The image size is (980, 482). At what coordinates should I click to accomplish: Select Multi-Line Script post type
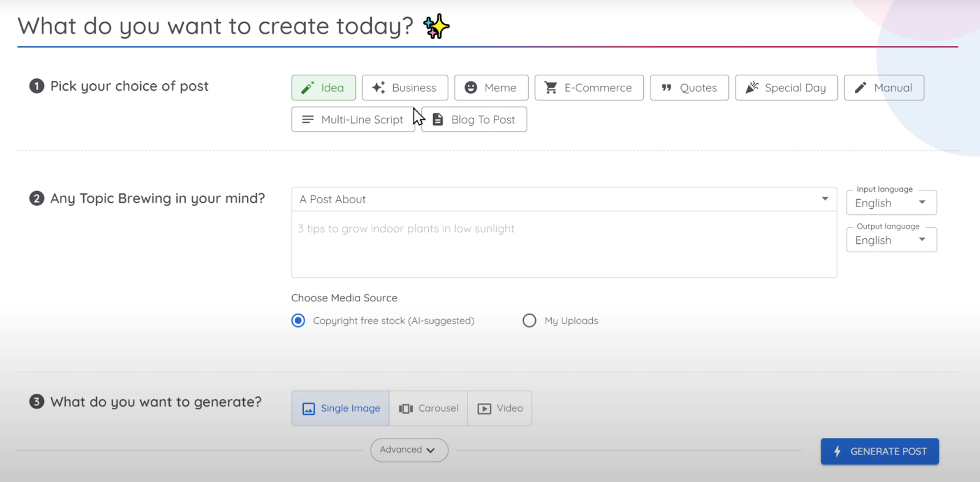coord(353,119)
